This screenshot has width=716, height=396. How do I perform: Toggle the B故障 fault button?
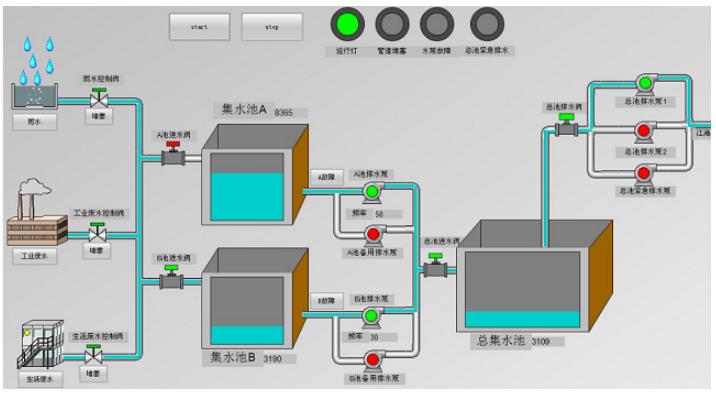click(326, 301)
